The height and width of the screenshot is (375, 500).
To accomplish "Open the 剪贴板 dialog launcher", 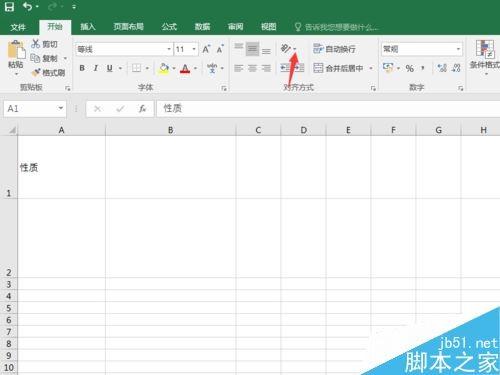I will click(x=68, y=88).
